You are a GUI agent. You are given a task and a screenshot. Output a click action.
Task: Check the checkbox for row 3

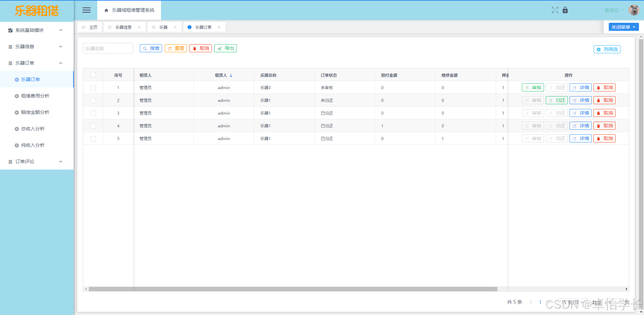pyautogui.click(x=93, y=113)
